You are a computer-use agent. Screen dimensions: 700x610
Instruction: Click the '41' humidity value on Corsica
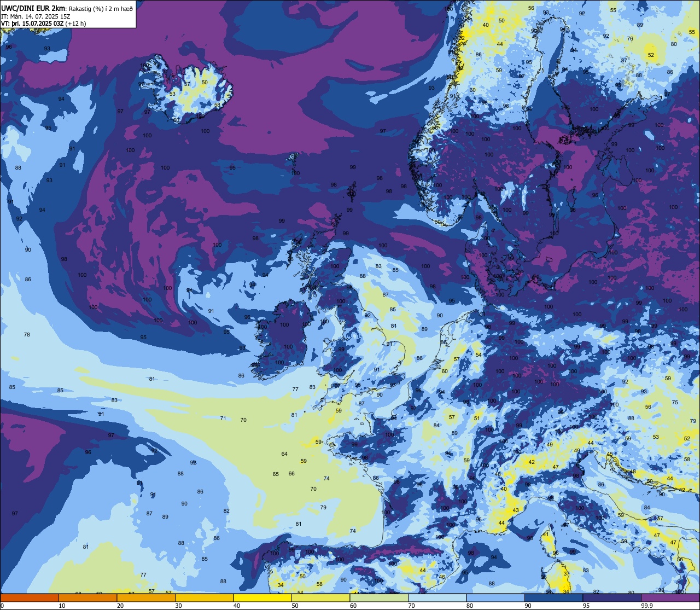[x=546, y=535]
